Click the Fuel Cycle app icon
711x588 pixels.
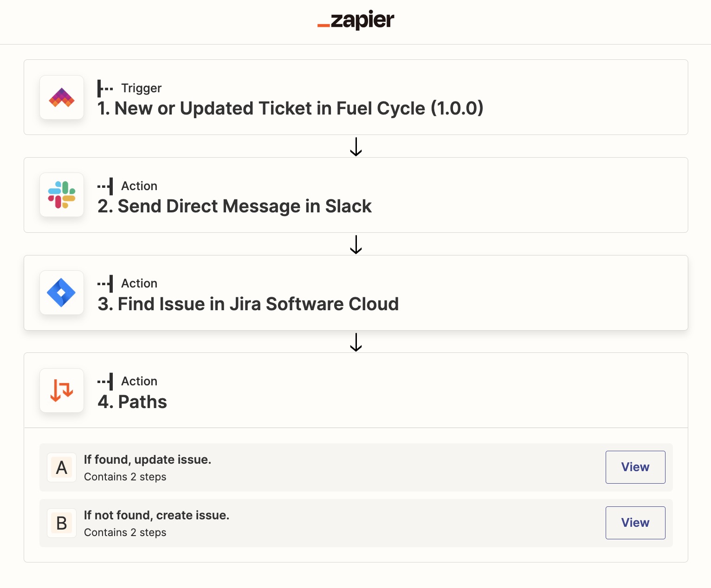(x=62, y=97)
